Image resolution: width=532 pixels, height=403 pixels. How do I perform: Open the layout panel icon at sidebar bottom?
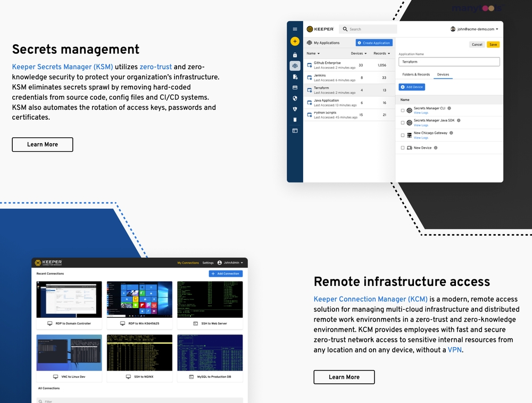tap(295, 131)
